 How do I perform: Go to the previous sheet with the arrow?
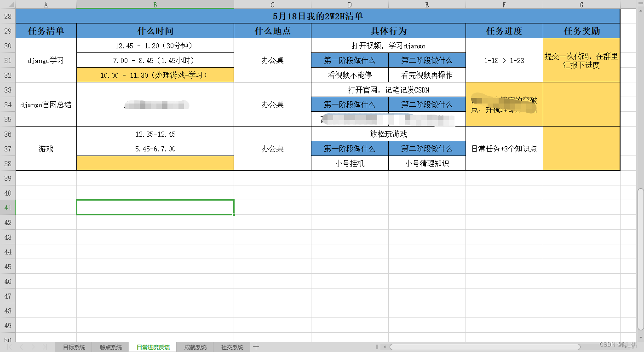21,347
